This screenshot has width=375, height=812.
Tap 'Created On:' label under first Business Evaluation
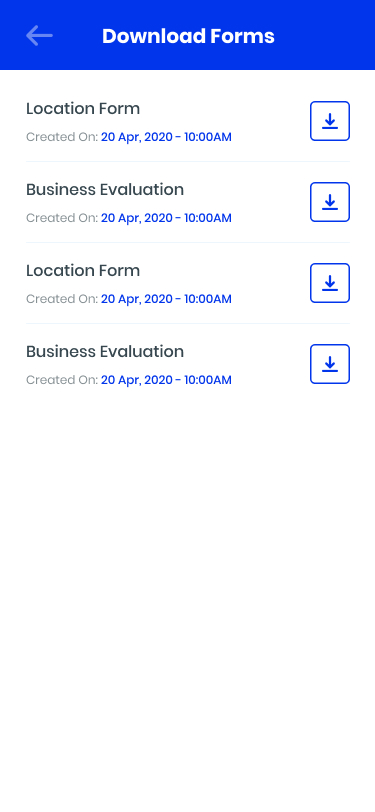click(x=62, y=218)
